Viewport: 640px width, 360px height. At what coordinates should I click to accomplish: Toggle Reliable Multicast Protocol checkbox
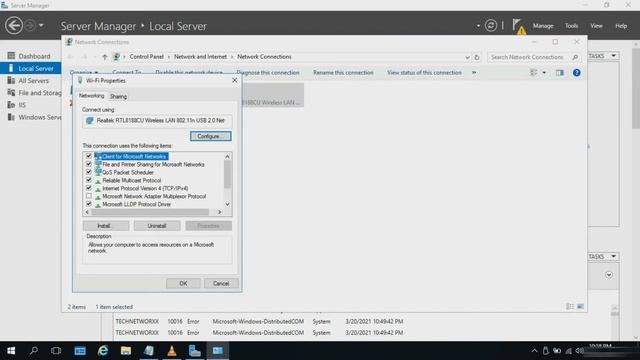click(89, 180)
